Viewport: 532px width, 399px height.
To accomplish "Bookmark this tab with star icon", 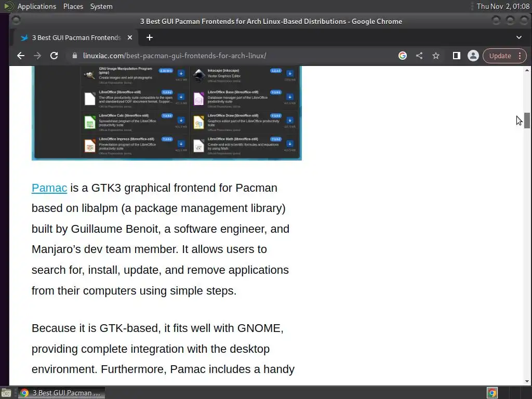I will 436,56.
